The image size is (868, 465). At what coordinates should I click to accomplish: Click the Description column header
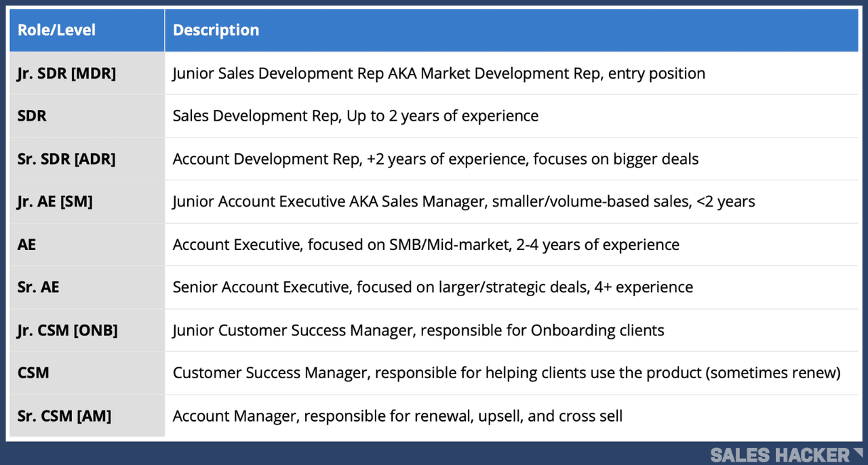(x=216, y=31)
